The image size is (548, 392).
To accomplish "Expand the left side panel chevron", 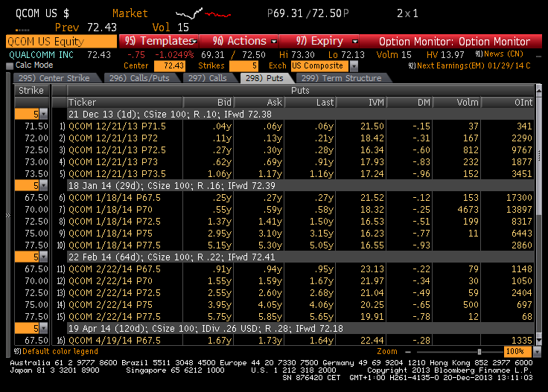I will (8, 216).
